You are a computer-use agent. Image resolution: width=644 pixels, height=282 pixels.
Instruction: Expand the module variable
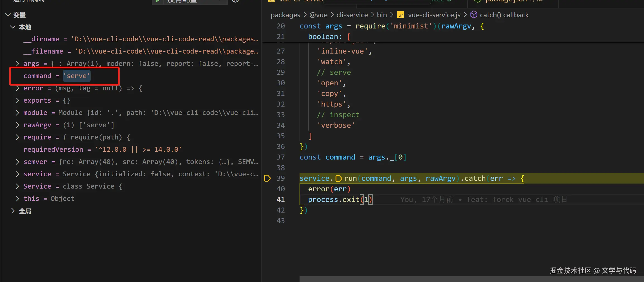pos(18,113)
